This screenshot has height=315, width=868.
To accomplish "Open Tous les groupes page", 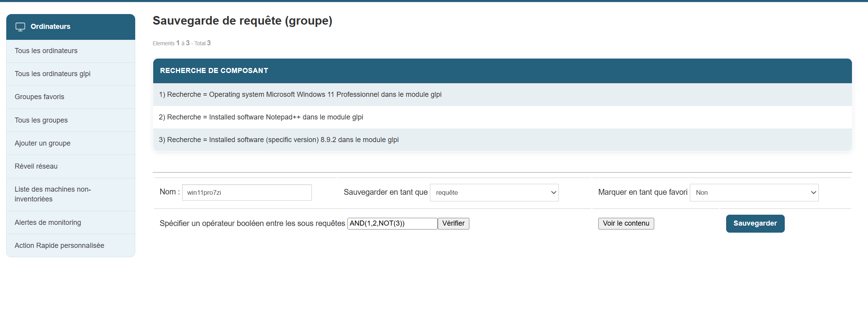I will click(x=41, y=120).
